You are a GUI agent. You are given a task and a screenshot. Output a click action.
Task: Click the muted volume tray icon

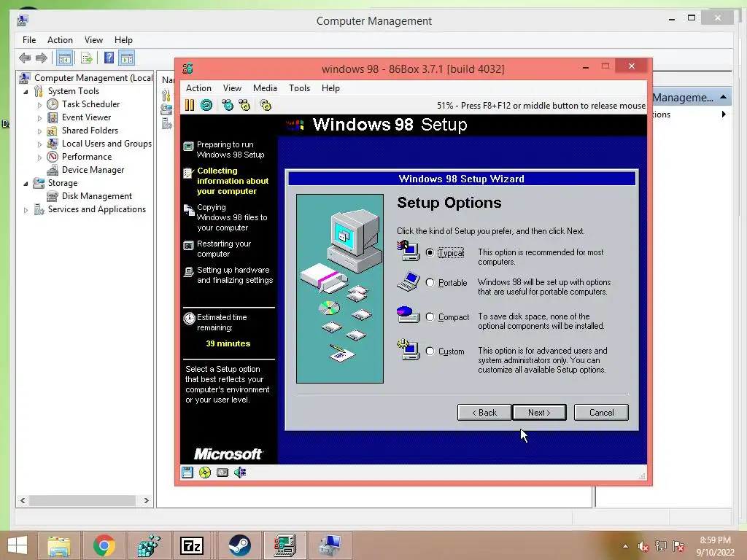(643, 546)
